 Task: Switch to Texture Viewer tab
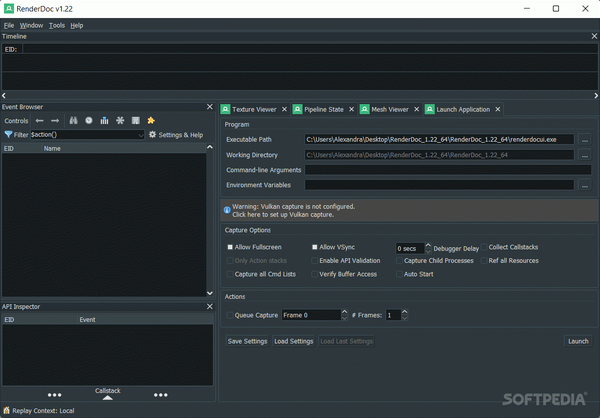[x=254, y=109]
